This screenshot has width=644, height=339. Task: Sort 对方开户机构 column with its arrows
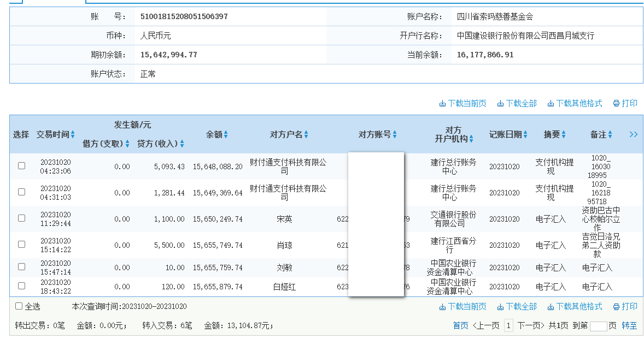471,139
